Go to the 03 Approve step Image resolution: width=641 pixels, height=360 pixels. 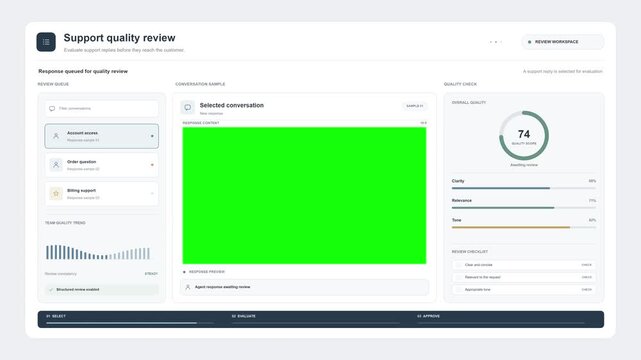pos(501,319)
